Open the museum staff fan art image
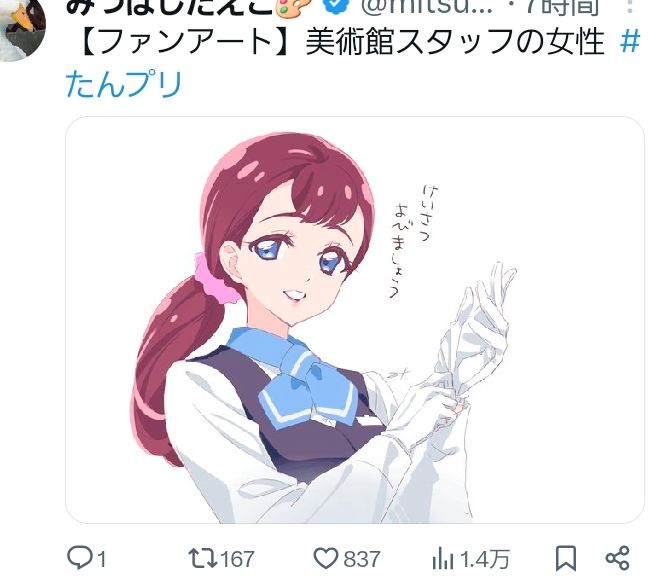The height and width of the screenshot is (583, 667). 355,320
